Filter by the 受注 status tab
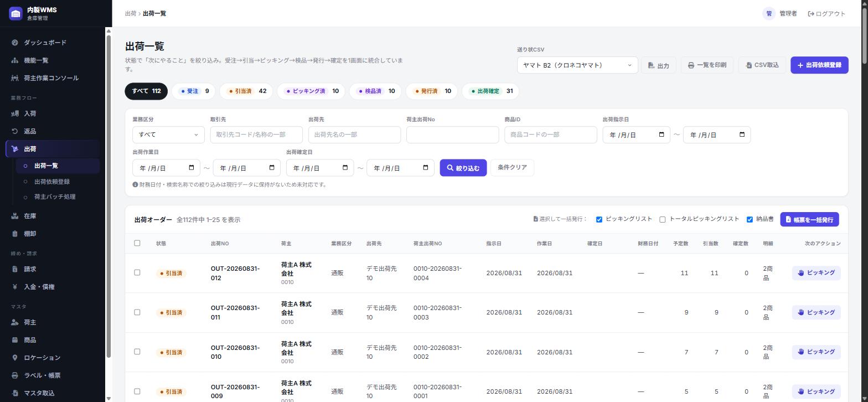 194,91
